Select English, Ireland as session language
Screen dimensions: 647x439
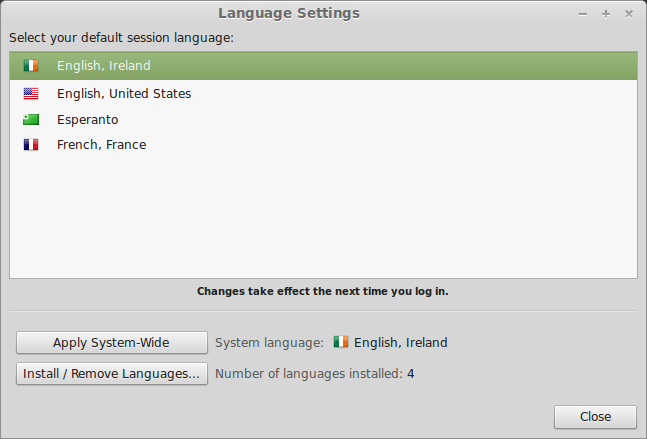(104, 66)
